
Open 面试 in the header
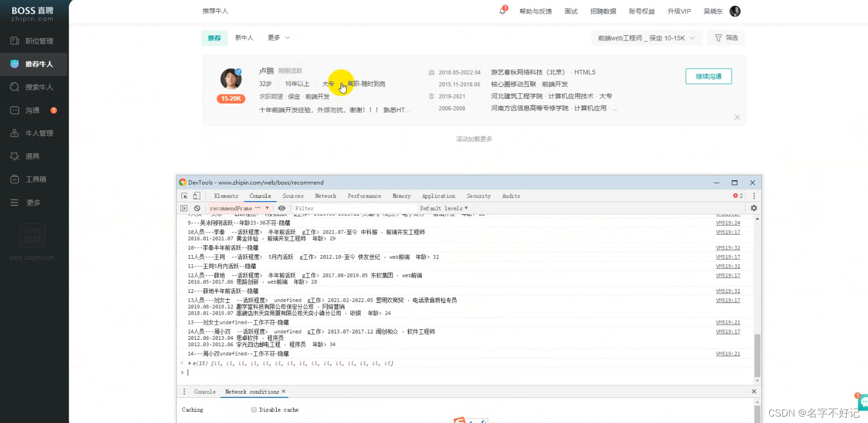tap(571, 11)
